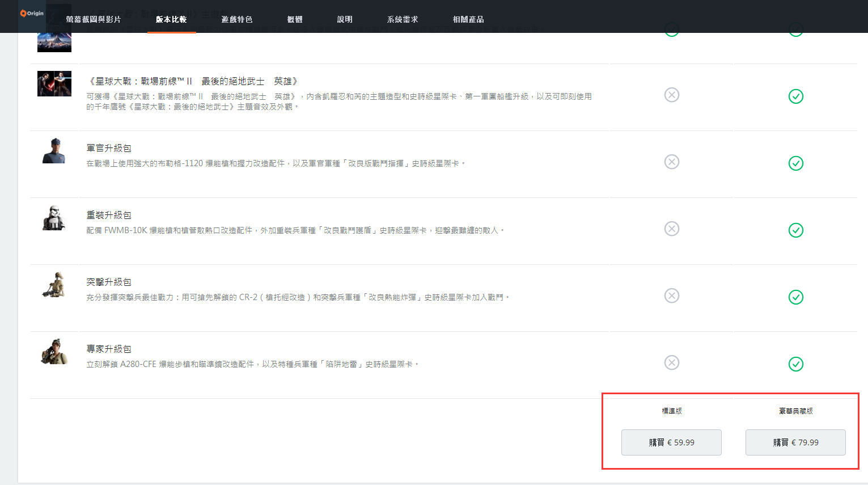Click the description mentioning A280-CFE 爆能步槍

(253, 364)
